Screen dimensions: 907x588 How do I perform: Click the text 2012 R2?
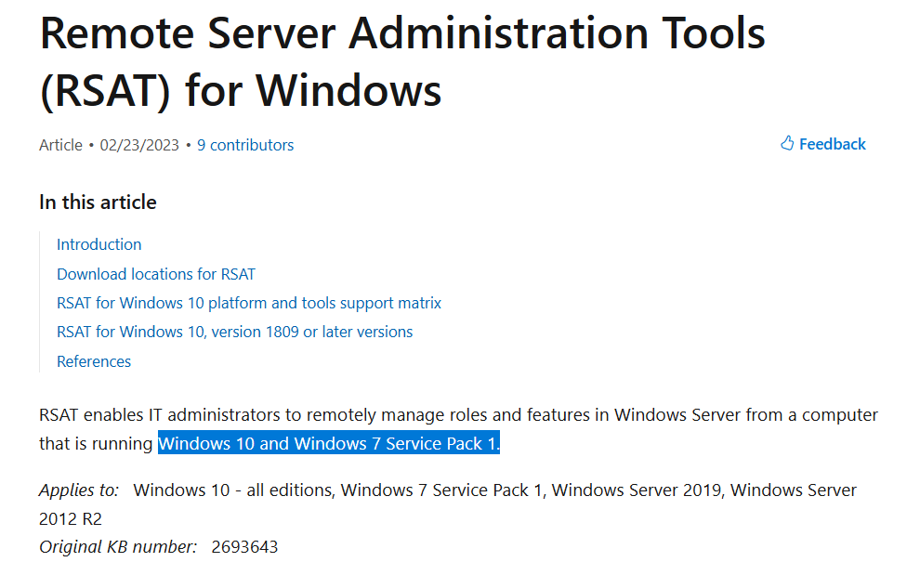[x=71, y=519]
